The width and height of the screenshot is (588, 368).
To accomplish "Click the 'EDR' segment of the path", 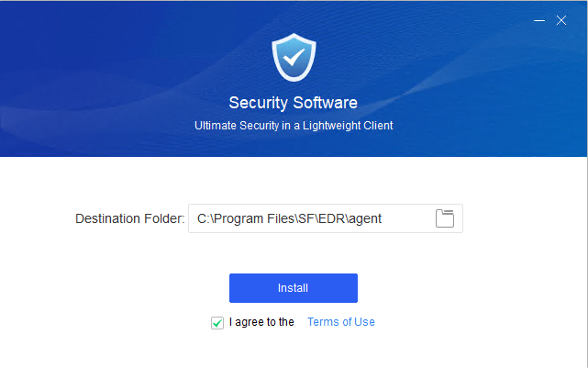I will click(x=329, y=218).
